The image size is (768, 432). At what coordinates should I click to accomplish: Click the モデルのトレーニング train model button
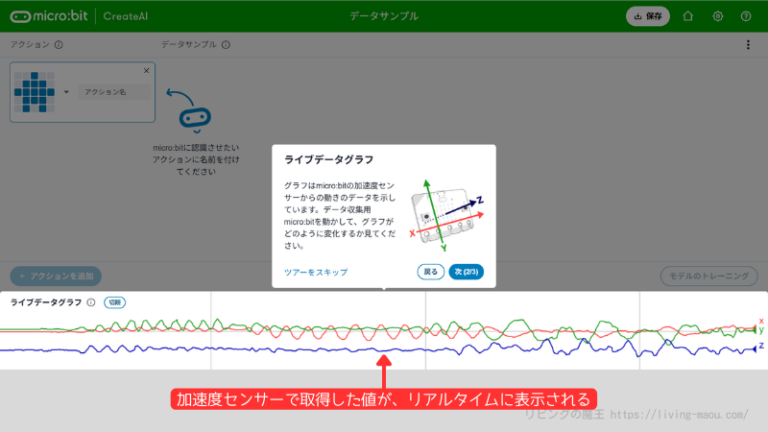(x=709, y=275)
